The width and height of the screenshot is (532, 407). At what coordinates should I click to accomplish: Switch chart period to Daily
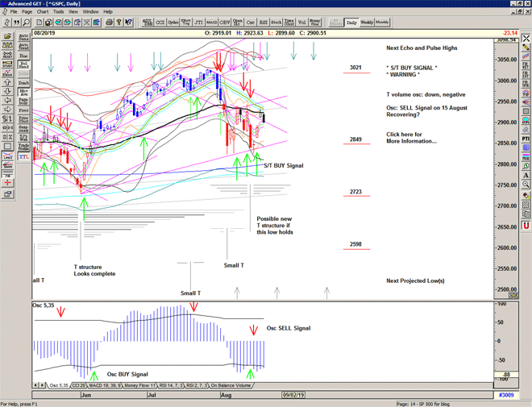point(351,23)
